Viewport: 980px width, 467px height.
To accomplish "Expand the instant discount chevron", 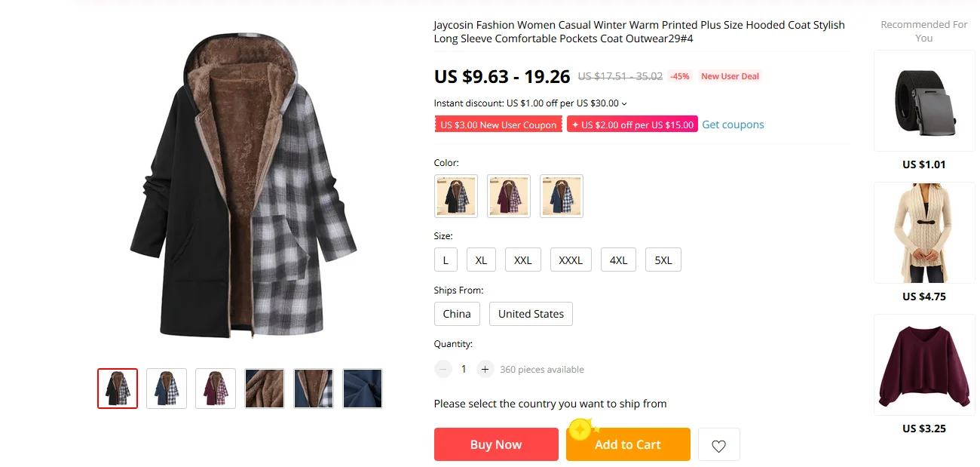I will pyautogui.click(x=624, y=103).
